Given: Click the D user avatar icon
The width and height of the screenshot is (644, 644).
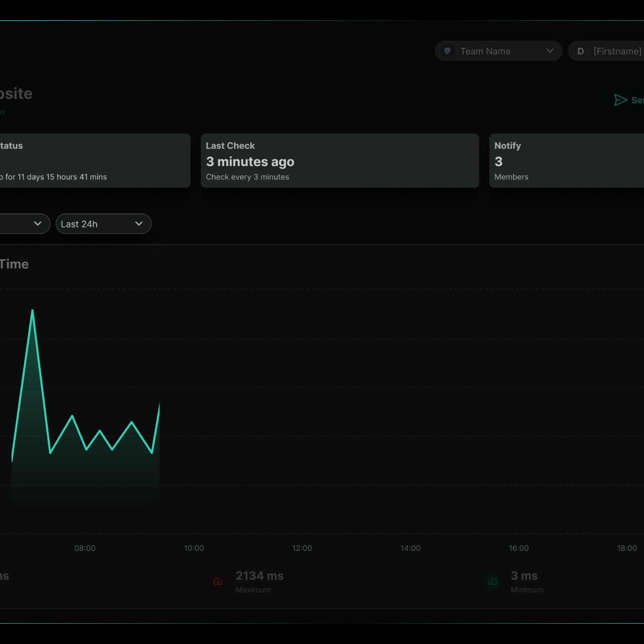Looking at the screenshot, I should click(580, 51).
